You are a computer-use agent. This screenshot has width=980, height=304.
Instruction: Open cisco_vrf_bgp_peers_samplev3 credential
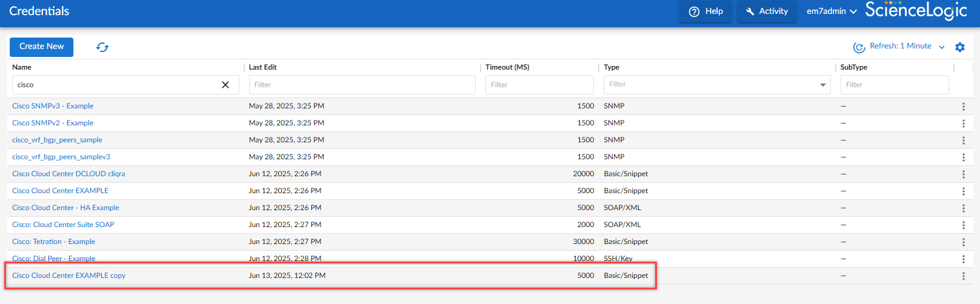61,157
